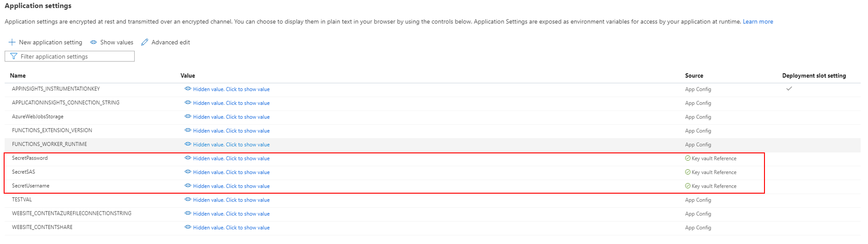Viewport: 868px width, 244px height.
Task: Click the green check icon for SecretUsername source
Action: click(x=688, y=186)
